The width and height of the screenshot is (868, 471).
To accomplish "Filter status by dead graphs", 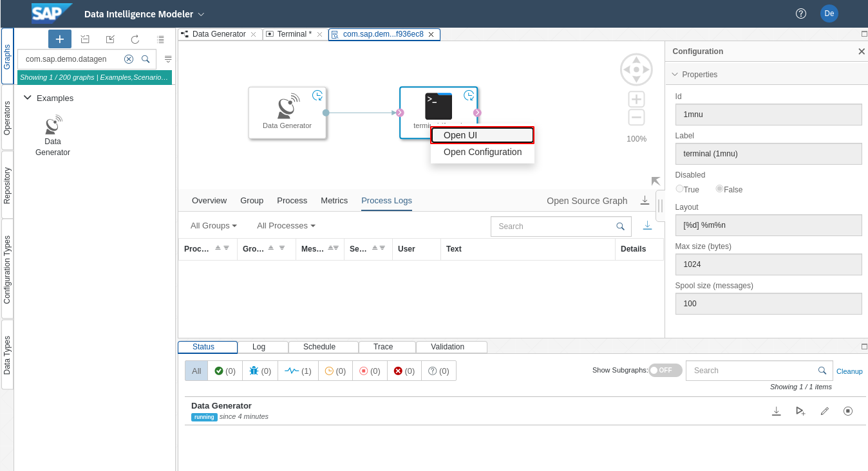I will [404, 371].
